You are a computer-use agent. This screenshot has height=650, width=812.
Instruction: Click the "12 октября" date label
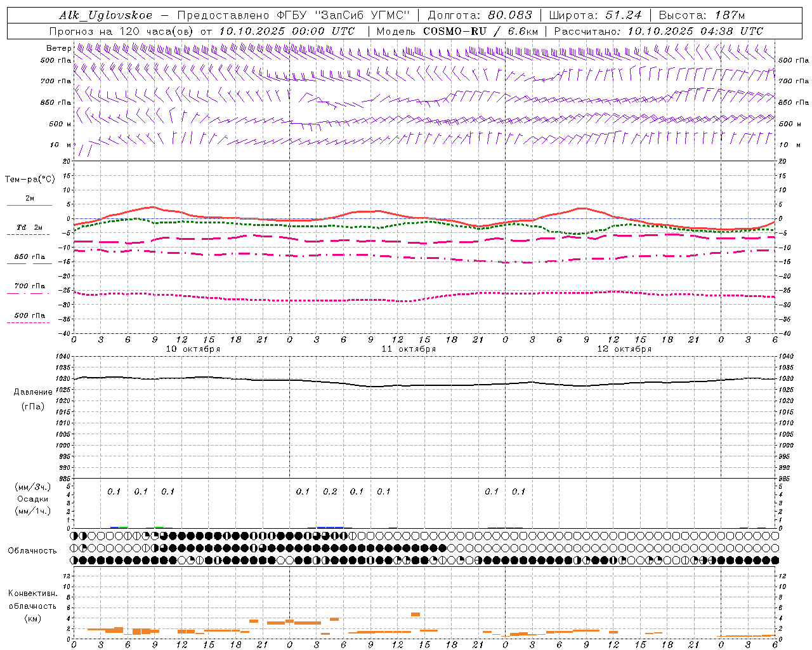click(x=624, y=349)
